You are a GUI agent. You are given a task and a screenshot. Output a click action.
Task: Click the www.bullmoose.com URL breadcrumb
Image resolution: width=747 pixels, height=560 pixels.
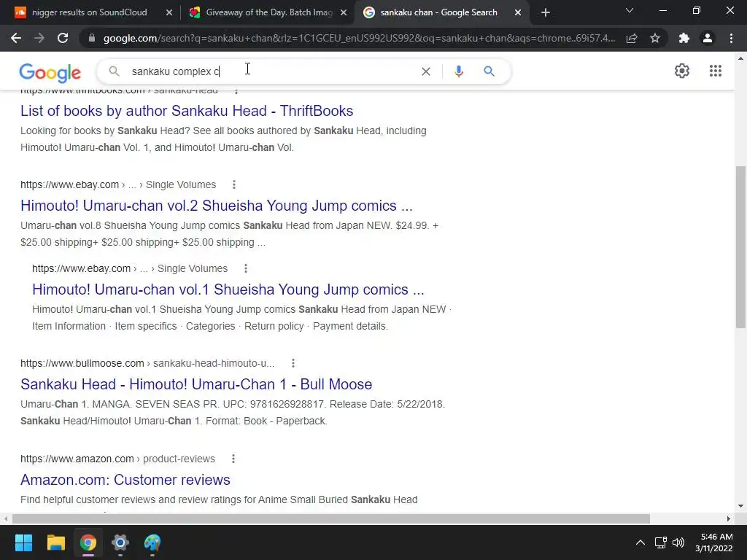147,363
